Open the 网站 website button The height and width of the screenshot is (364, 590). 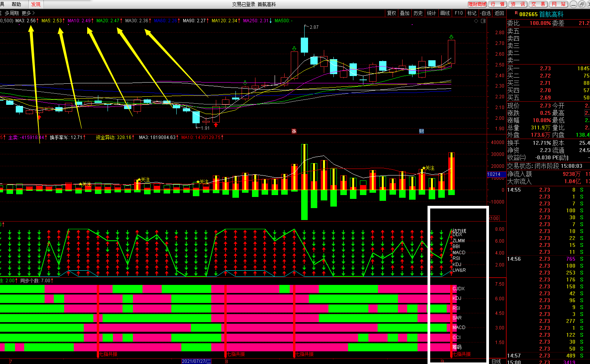coord(559,4)
